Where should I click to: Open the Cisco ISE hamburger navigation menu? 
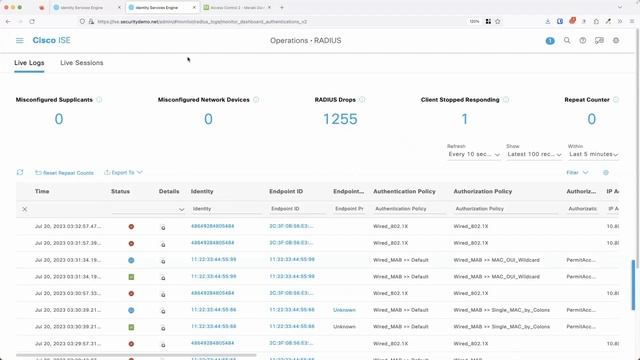(20, 40)
